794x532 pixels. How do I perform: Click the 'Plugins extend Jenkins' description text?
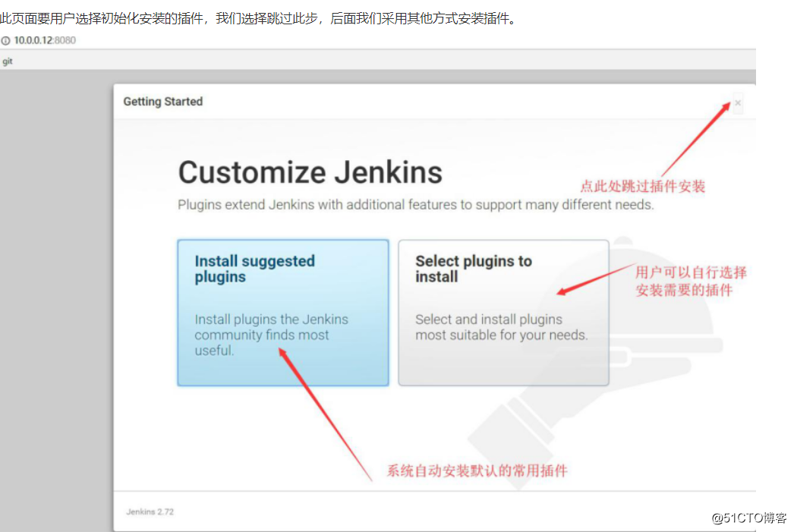[415, 204]
